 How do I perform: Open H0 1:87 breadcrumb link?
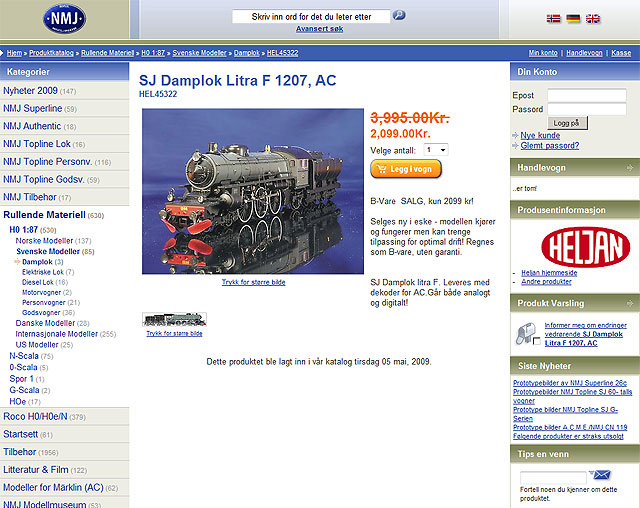(153, 53)
